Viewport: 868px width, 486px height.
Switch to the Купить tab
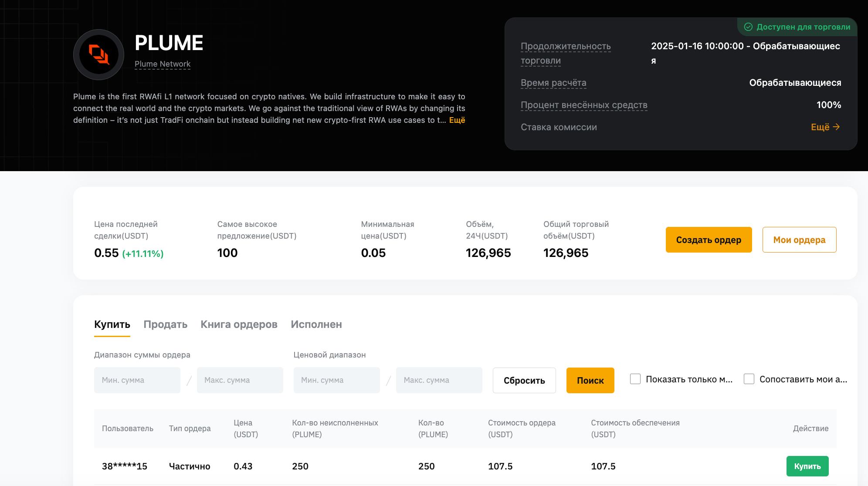pyautogui.click(x=112, y=324)
